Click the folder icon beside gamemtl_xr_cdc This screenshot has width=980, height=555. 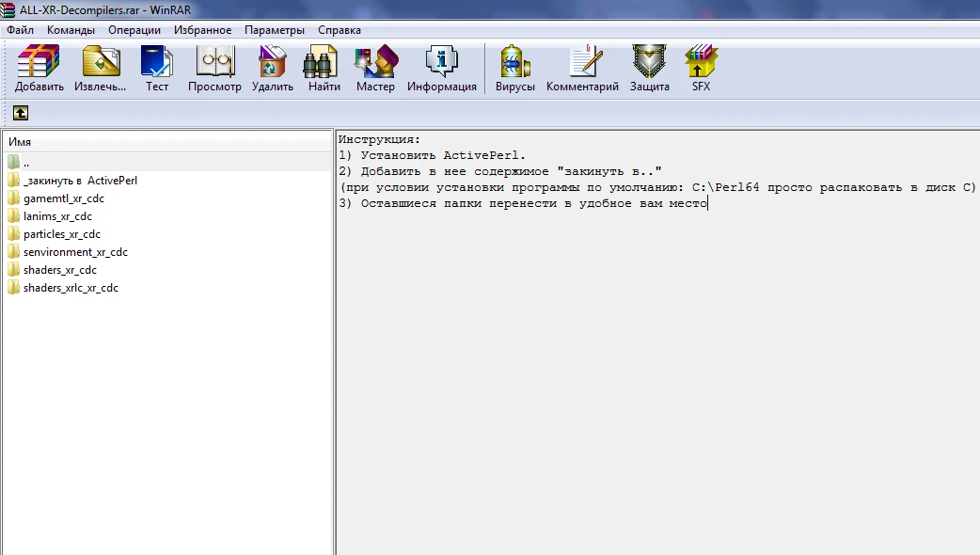(x=14, y=198)
